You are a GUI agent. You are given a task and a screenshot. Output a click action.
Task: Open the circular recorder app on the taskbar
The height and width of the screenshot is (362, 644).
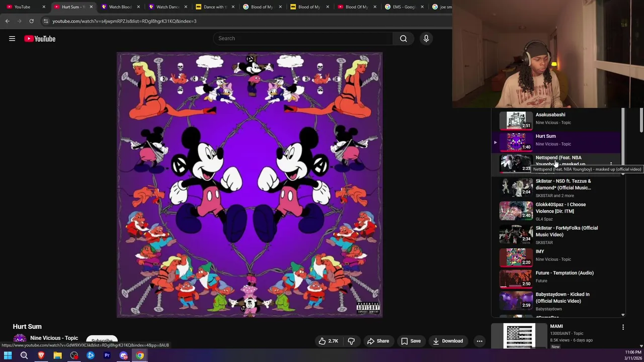(74, 355)
